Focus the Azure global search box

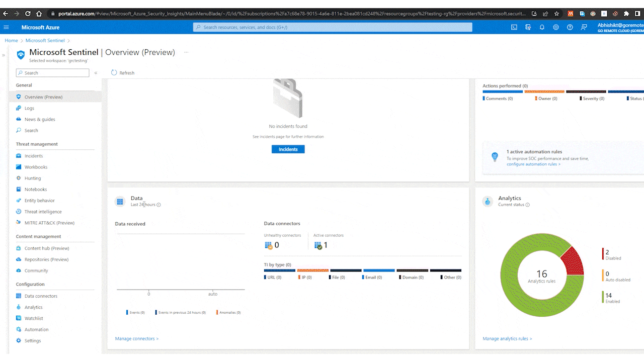coord(333,27)
